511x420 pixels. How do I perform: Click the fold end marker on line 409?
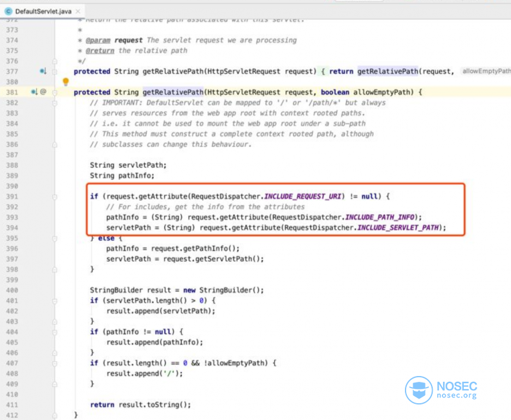(55, 384)
